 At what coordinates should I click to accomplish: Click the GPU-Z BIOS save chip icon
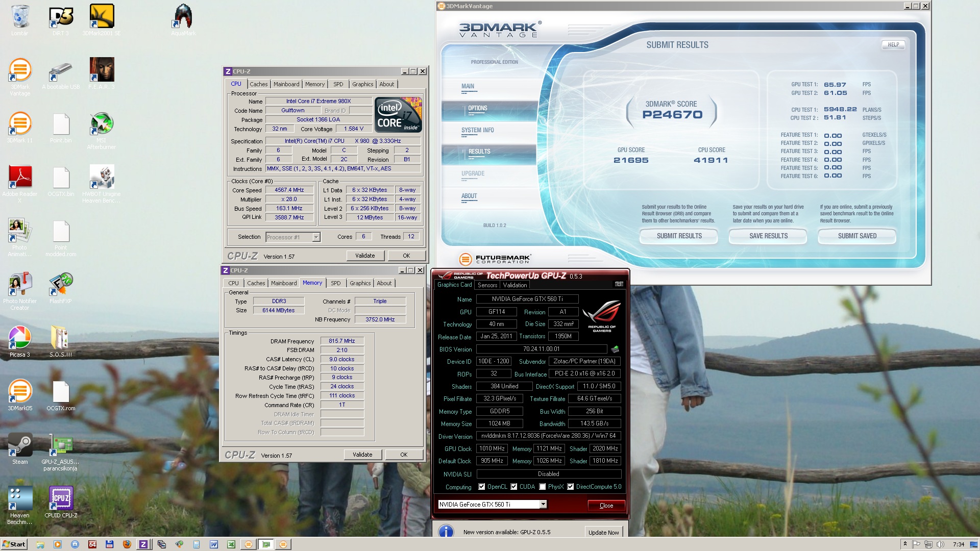(x=615, y=349)
